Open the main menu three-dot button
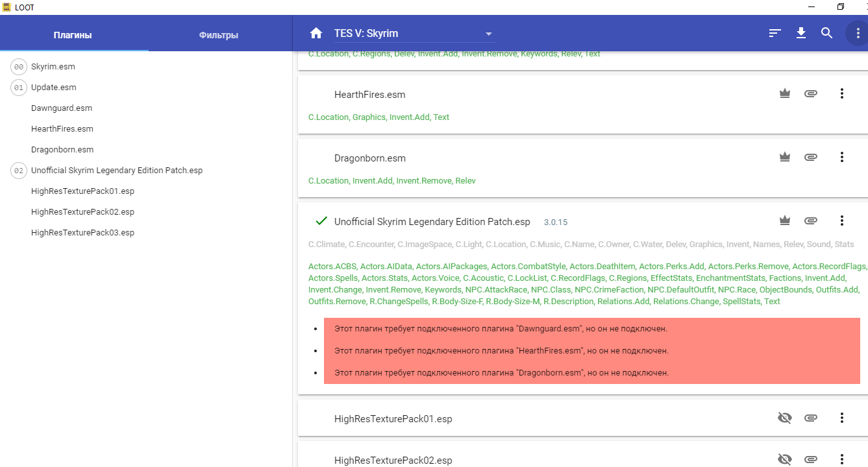Image resolution: width=868 pixels, height=467 pixels. pos(858,33)
